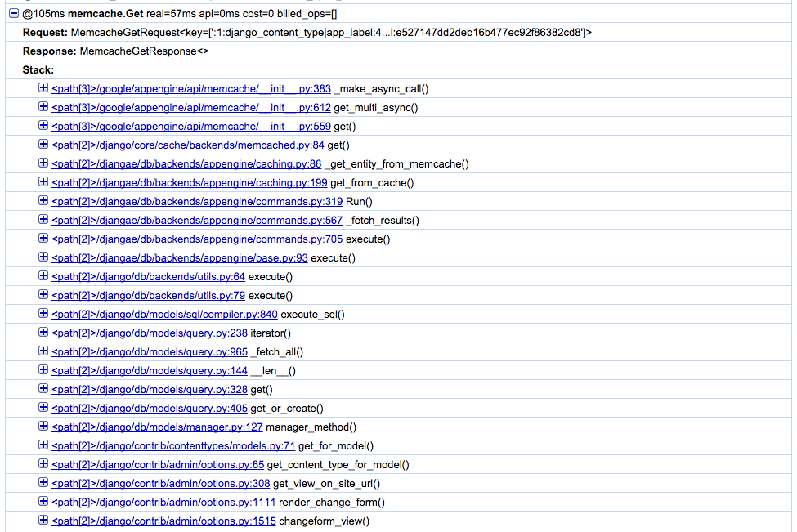The width and height of the screenshot is (797, 532).
Task: Expand the get_multi_async() stack frame
Action: tap(43, 107)
